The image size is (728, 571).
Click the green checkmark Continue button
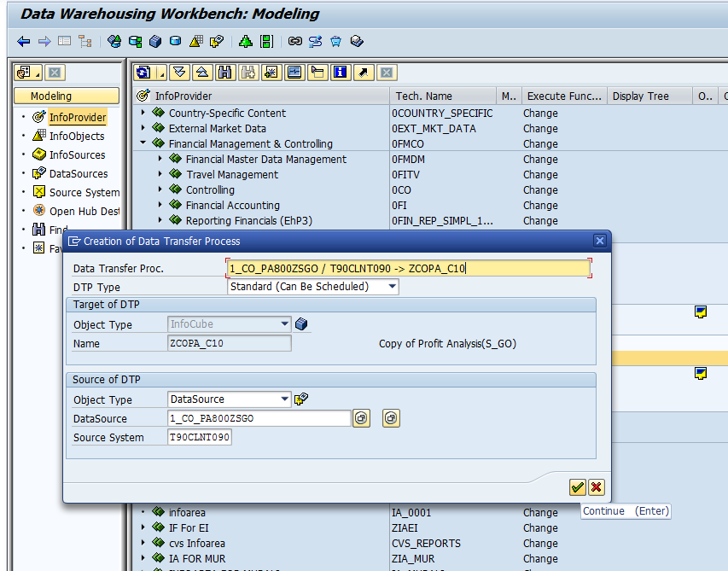tap(577, 487)
